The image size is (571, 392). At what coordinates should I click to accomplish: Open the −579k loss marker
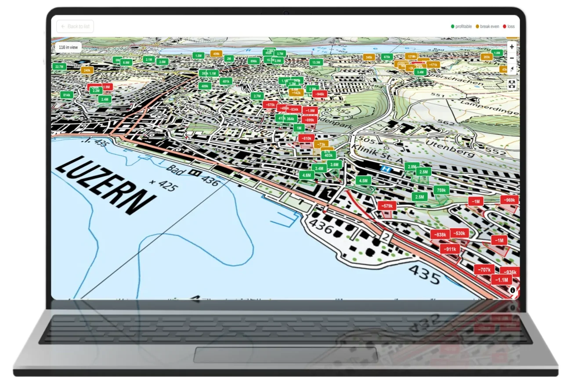(x=387, y=206)
